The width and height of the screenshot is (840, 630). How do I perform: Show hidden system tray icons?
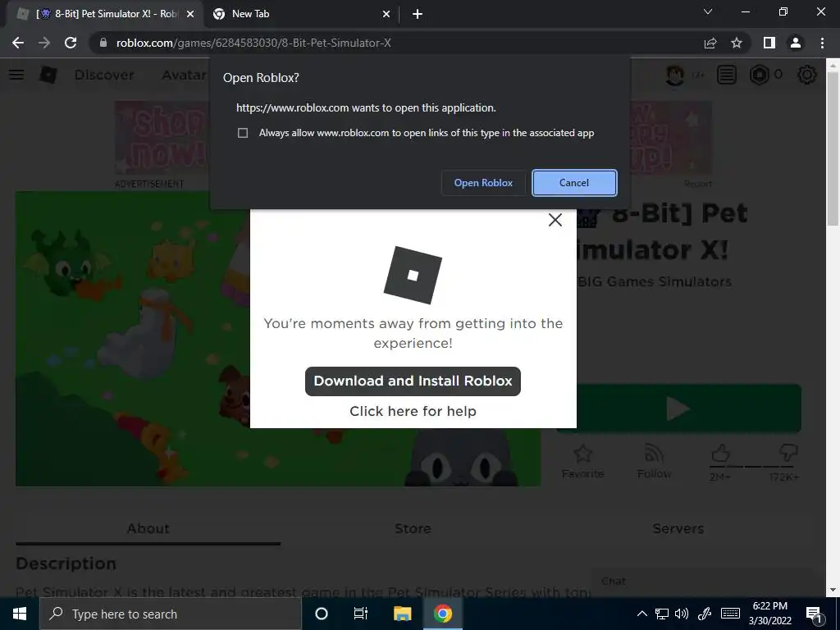coord(641,614)
